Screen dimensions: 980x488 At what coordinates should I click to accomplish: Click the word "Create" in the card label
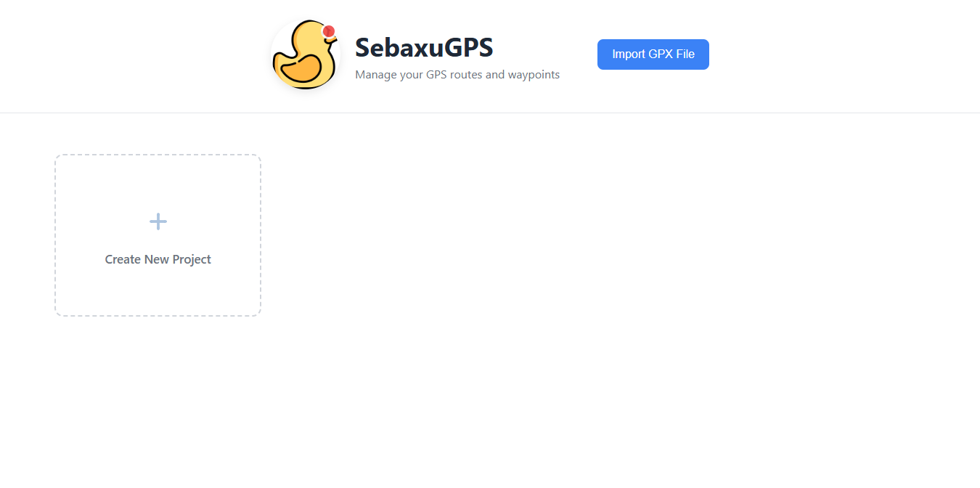pos(123,259)
